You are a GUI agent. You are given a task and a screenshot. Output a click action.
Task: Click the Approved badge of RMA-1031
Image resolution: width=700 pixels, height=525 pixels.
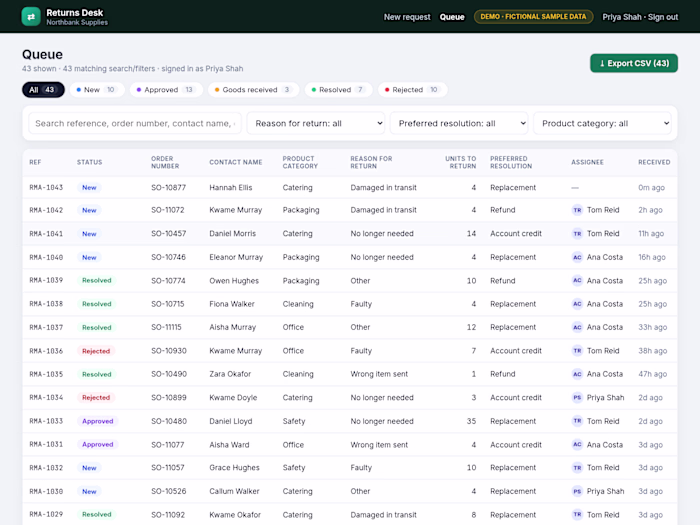pyautogui.click(x=97, y=445)
